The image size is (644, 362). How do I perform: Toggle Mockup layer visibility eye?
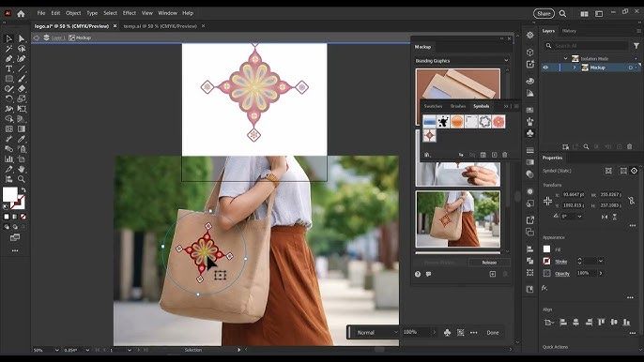pos(545,68)
